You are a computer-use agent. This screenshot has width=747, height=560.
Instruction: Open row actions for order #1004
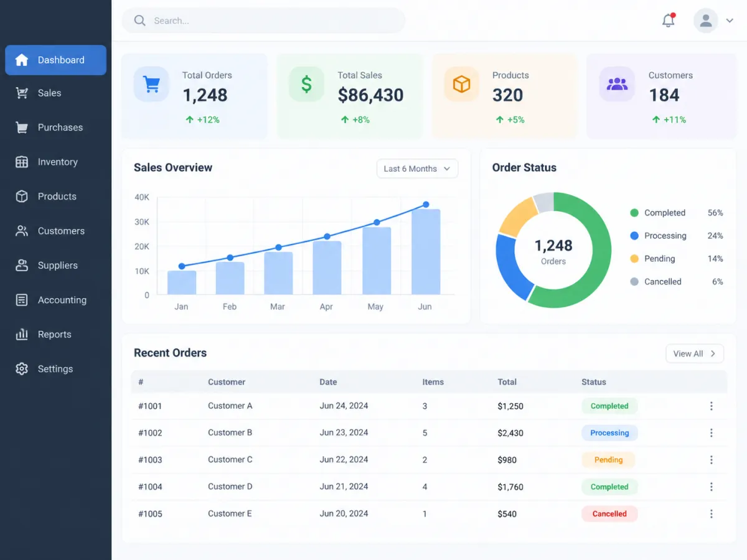712,487
